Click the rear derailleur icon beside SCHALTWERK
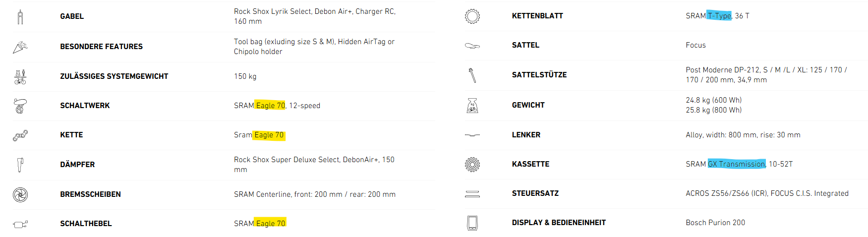The width and height of the screenshot is (868, 237). pyautogui.click(x=20, y=106)
